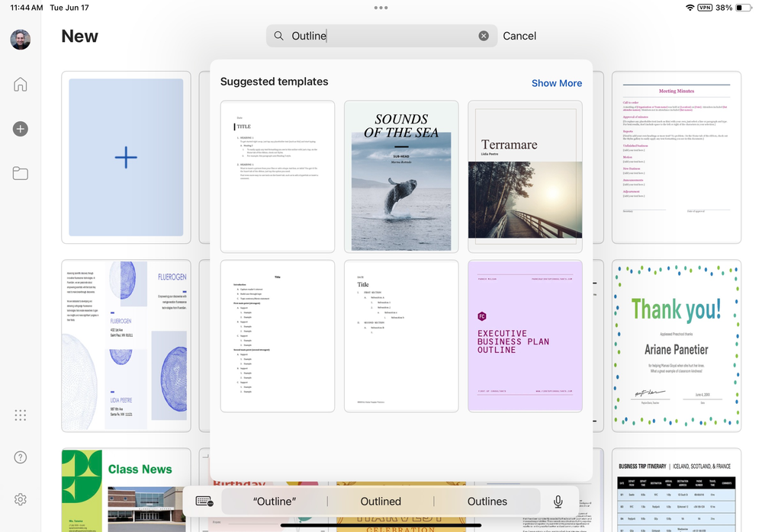Open Executive Business Plan Outline template
The width and height of the screenshot is (762, 532).
525,336
